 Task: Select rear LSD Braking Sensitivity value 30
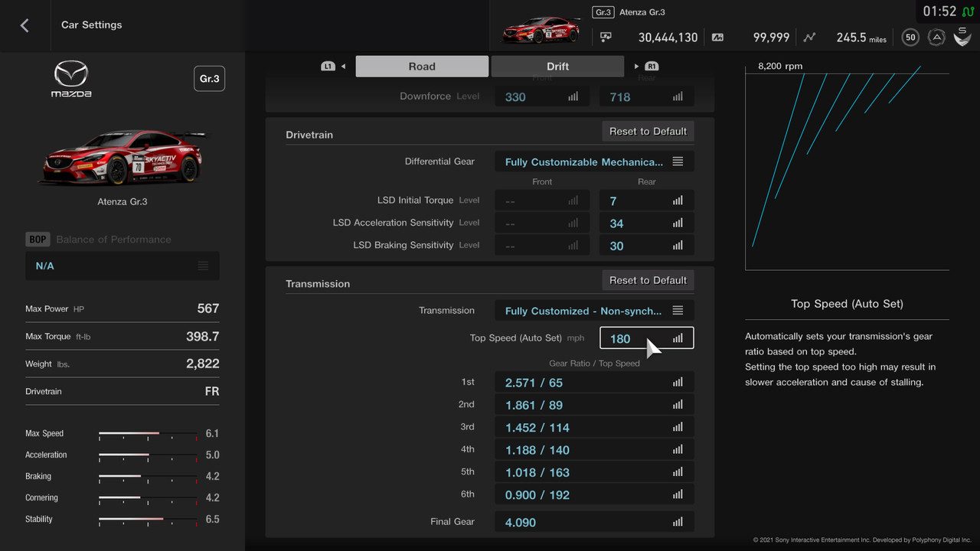click(647, 246)
